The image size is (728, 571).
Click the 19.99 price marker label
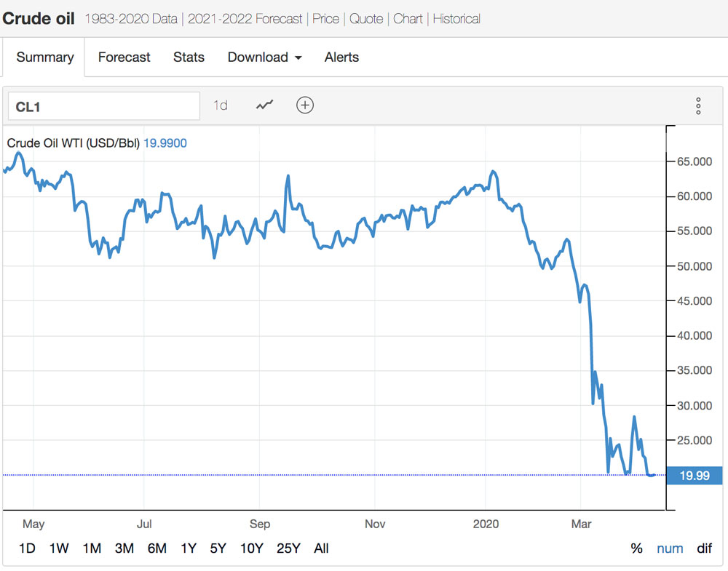pyautogui.click(x=694, y=476)
